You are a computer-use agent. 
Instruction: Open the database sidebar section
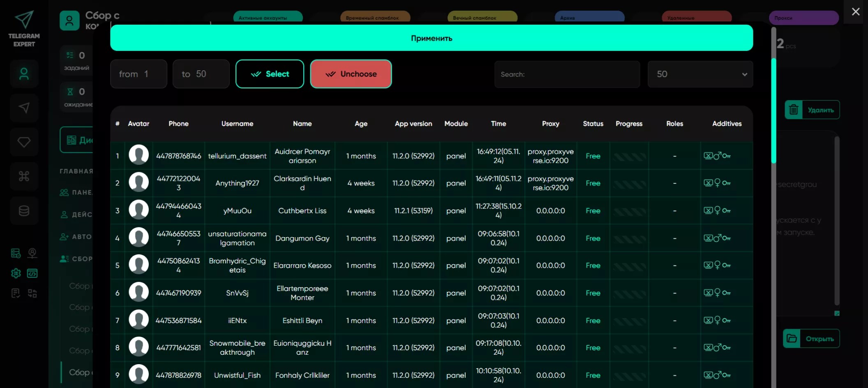tap(24, 211)
